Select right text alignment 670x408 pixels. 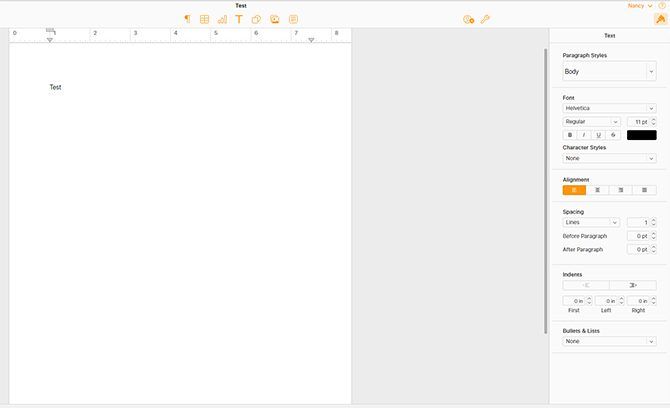[x=621, y=190]
